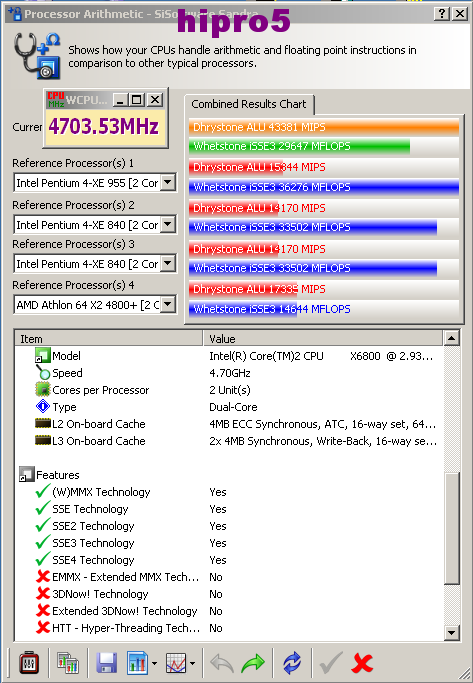
Task: Click the magnifier Speed row icon
Action: (43, 372)
